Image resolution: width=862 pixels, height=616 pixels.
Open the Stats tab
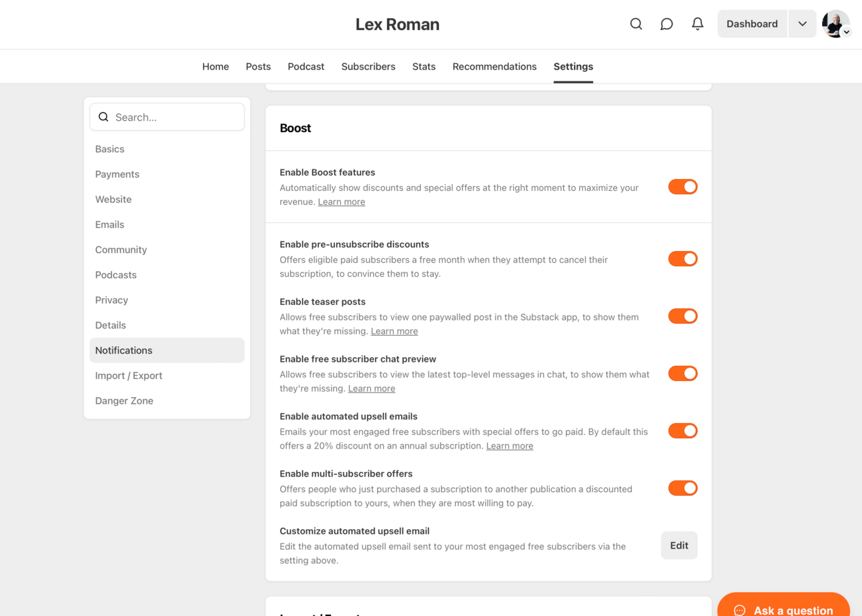(424, 67)
